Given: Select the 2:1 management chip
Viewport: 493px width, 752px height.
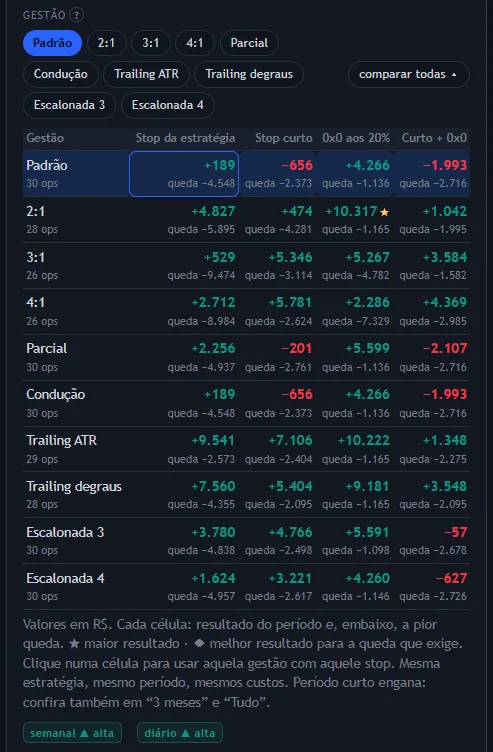Looking at the screenshot, I should 106,43.
